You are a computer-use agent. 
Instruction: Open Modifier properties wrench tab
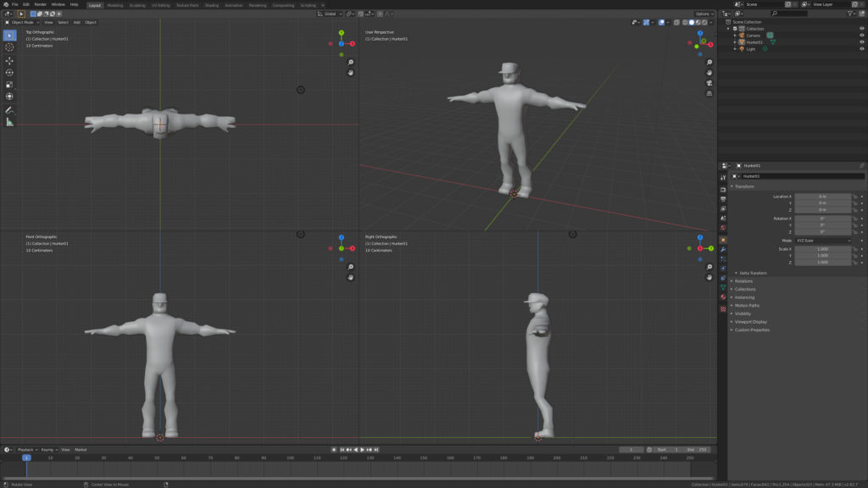pyautogui.click(x=723, y=250)
